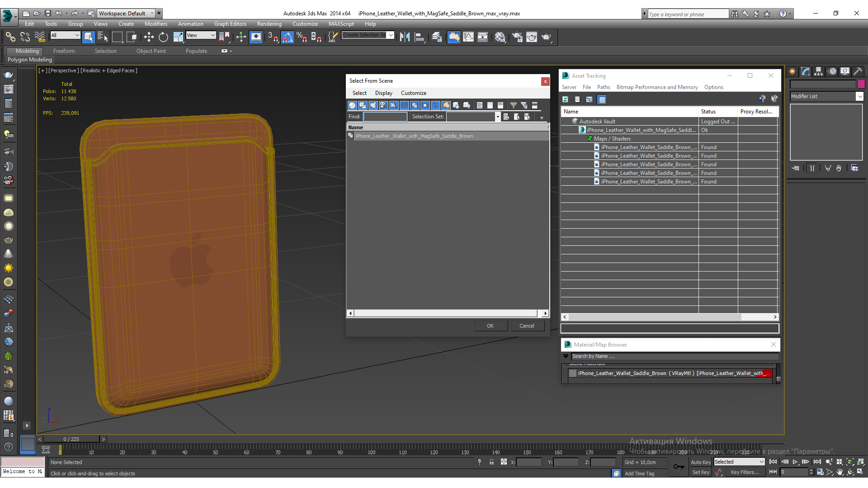Toggle Display Helpers filter in Select From Scene
868x488 pixels.
click(394, 105)
